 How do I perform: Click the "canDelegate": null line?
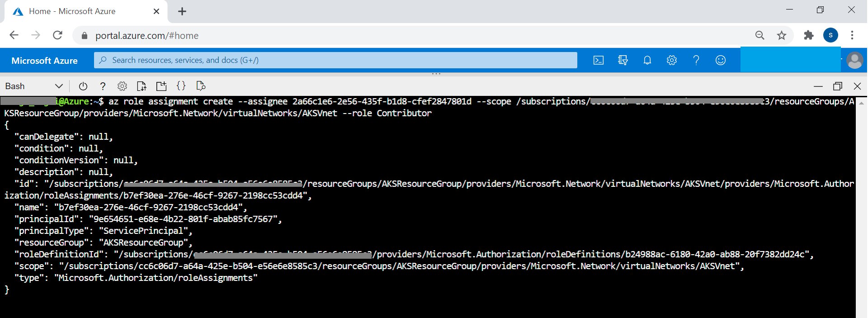click(x=64, y=137)
